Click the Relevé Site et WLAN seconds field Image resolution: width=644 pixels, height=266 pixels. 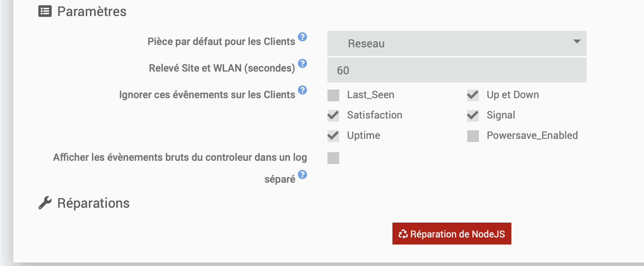(457, 70)
